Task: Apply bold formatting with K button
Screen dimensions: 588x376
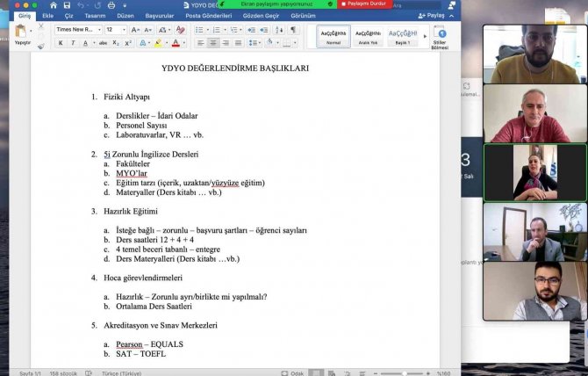Action: coord(61,42)
